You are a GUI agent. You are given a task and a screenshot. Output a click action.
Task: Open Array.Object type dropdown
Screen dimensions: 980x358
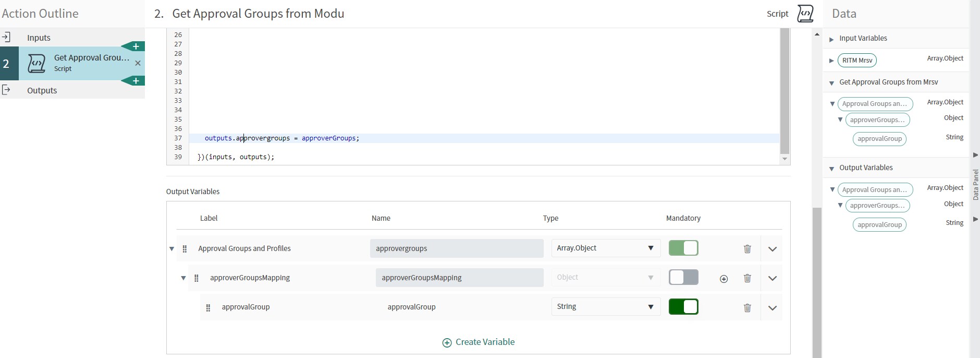point(605,248)
